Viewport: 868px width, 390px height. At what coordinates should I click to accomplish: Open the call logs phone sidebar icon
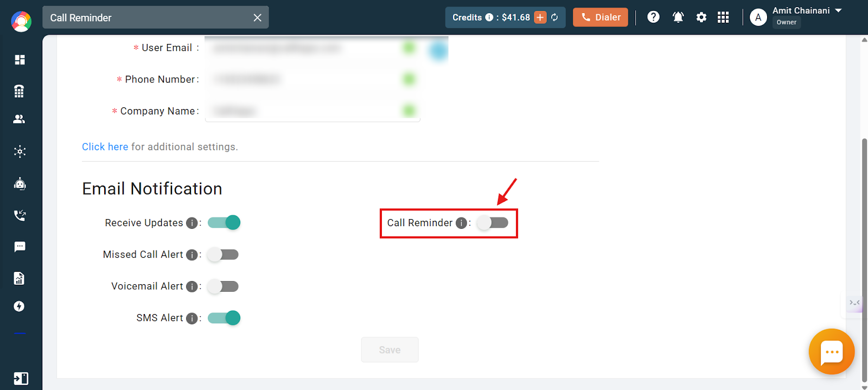20,215
